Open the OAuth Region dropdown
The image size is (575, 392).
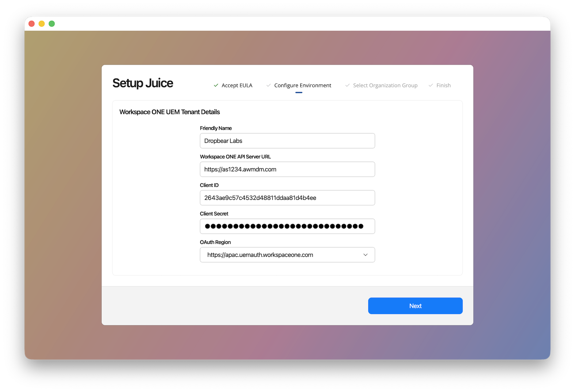click(x=287, y=255)
